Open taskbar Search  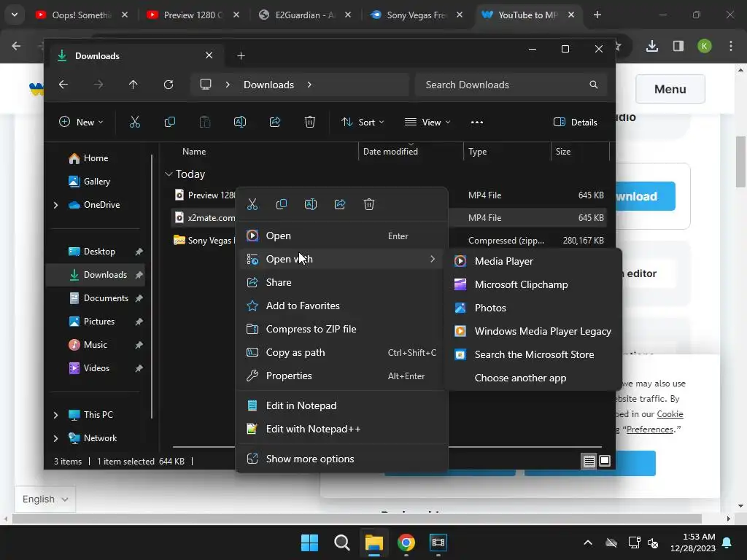click(x=341, y=542)
